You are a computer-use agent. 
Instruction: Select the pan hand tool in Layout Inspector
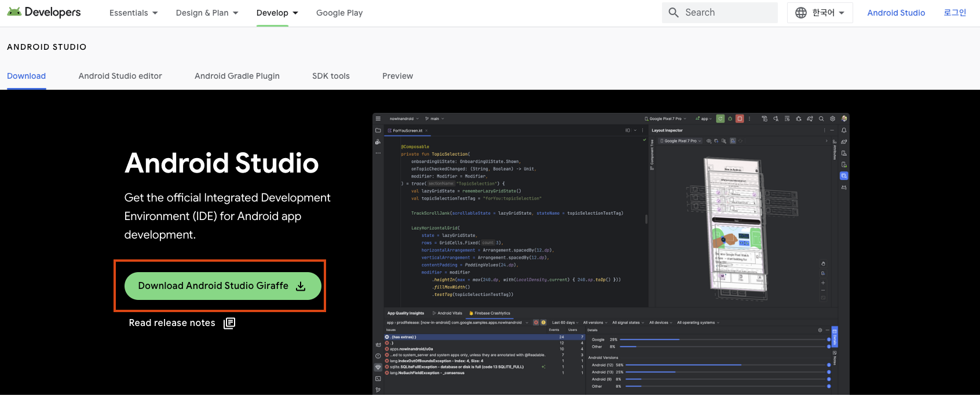[823, 264]
